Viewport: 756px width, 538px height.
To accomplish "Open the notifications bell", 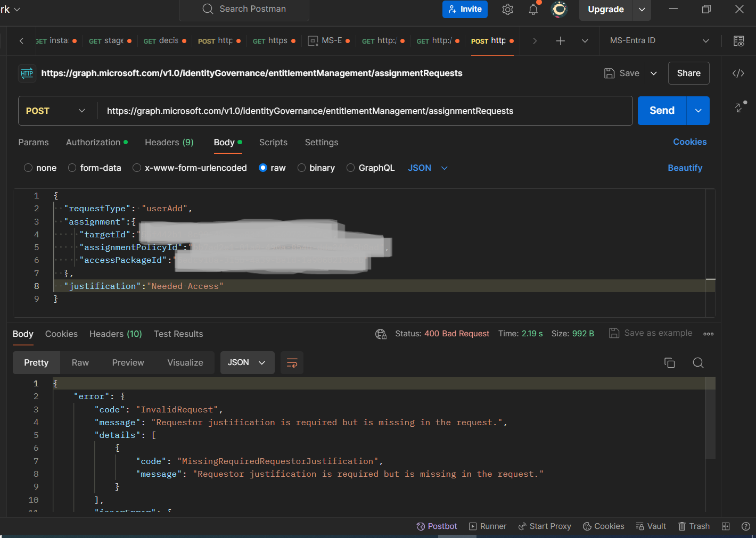I will [533, 10].
